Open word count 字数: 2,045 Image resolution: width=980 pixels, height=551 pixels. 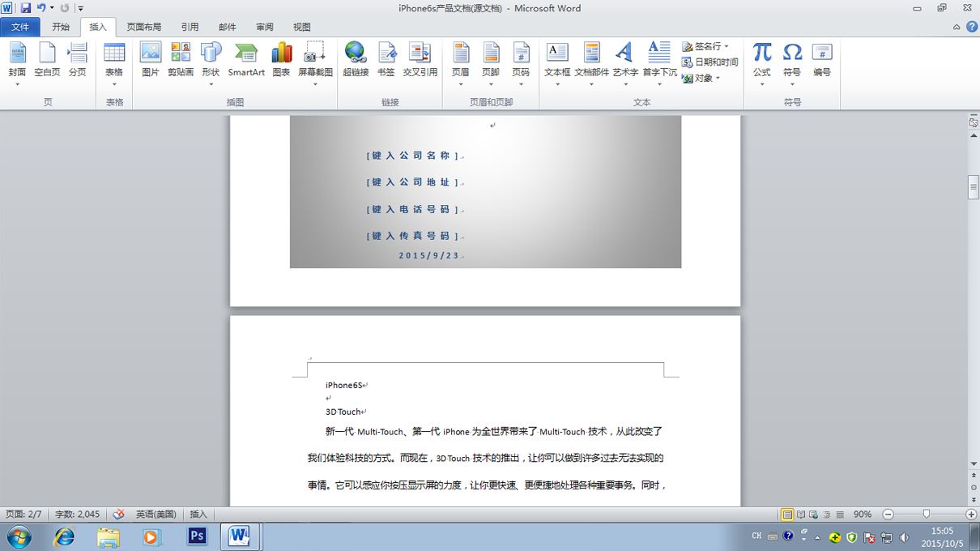tap(78, 514)
